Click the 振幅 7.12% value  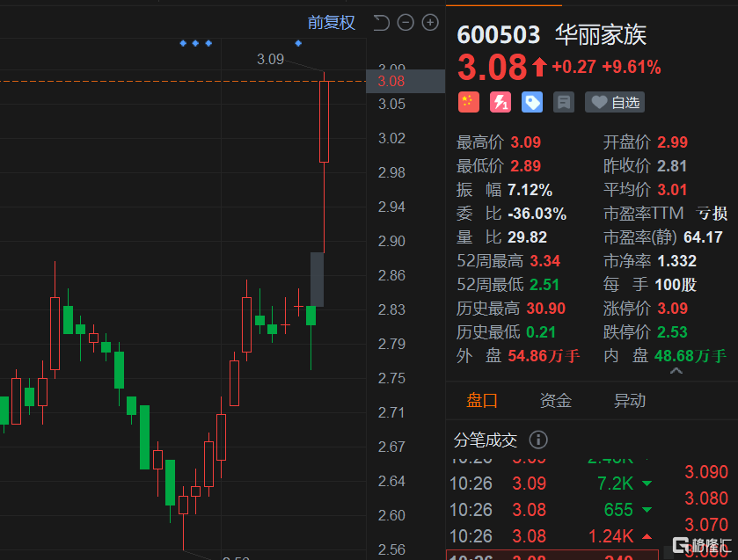click(x=530, y=190)
